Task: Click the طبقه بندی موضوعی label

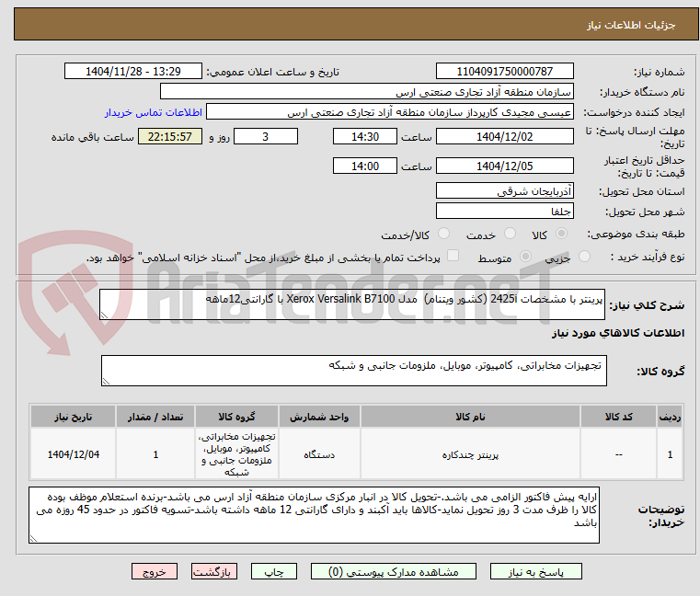Action: (x=636, y=234)
